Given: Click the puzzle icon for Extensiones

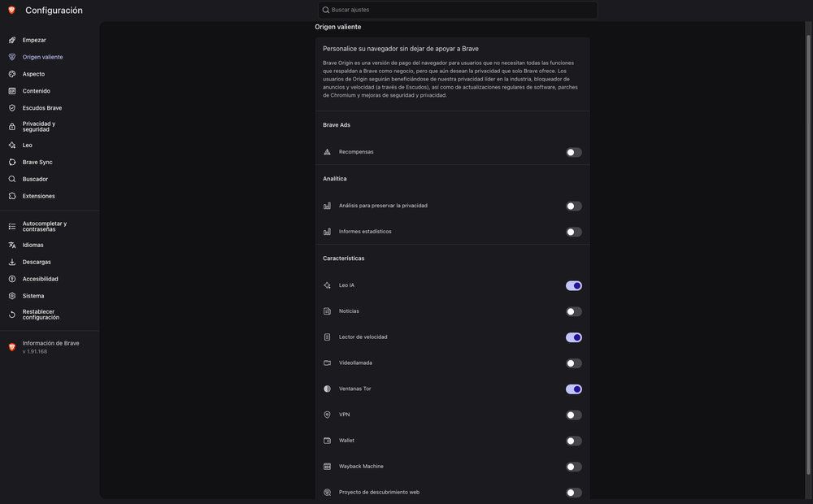Looking at the screenshot, I should pyautogui.click(x=12, y=196).
